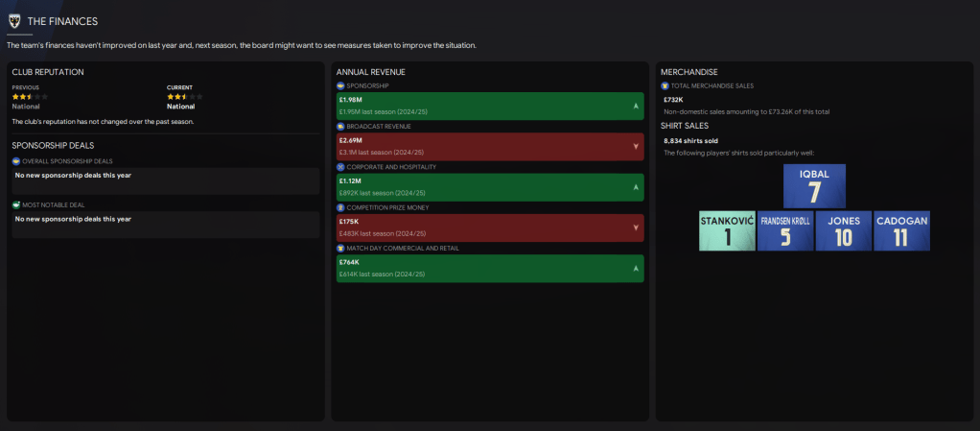Select the Cadogan number 11 shirt
Screen dimensions: 980x431
click(901, 231)
